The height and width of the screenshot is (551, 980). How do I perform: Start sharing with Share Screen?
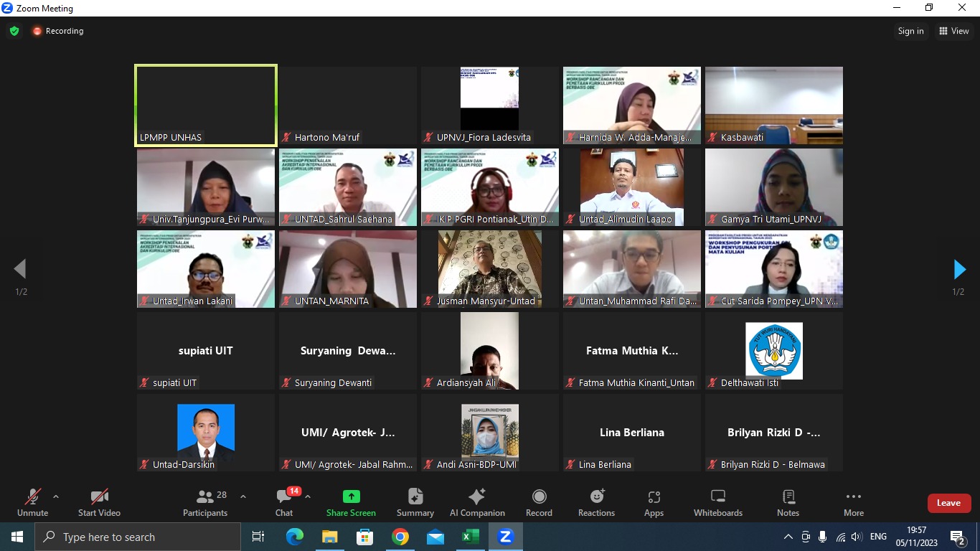pos(351,502)
